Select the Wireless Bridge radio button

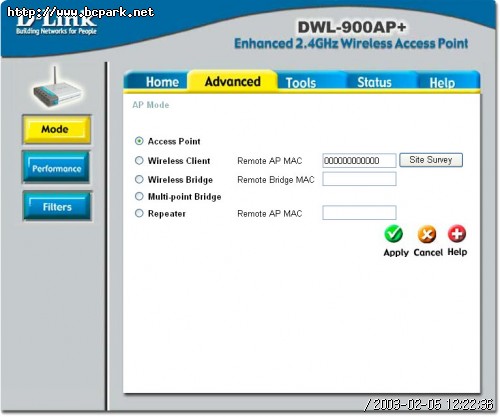(x=139, y=180)
